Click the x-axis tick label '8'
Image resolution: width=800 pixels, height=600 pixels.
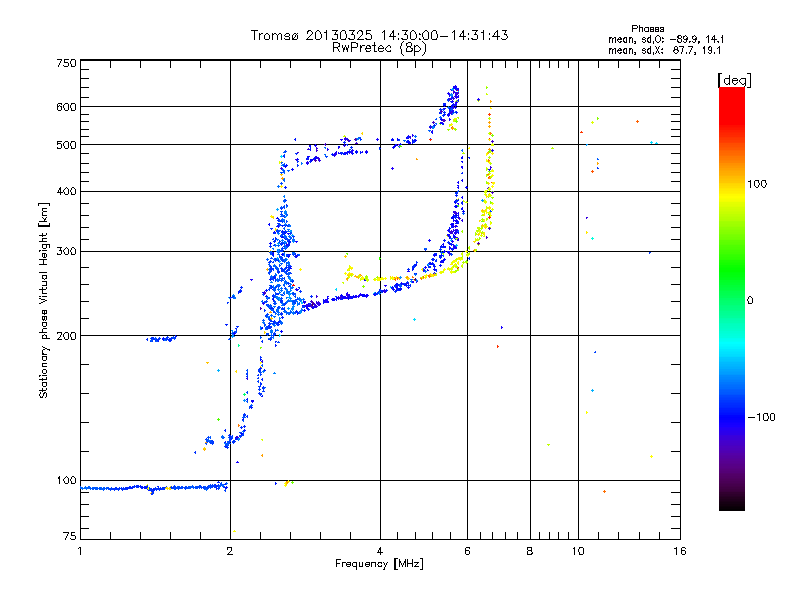530,551
